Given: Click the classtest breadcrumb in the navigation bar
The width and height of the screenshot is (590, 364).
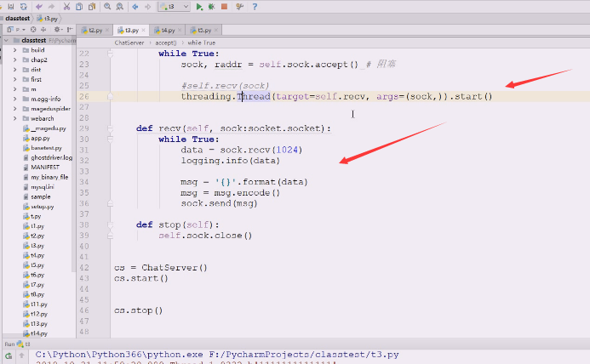Looking at the screenshot, I should click(x=17, y=18).
